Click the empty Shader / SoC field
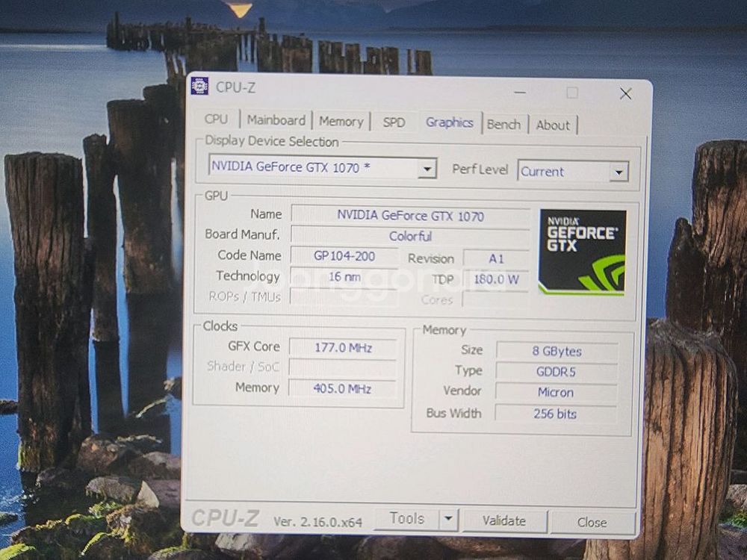Image resolution: width=747 pixels, height=560 pixels. pos(343,367)
